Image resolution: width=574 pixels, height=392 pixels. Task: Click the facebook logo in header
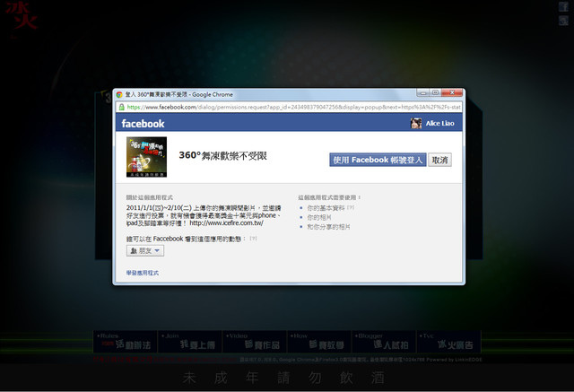point(143,124)
